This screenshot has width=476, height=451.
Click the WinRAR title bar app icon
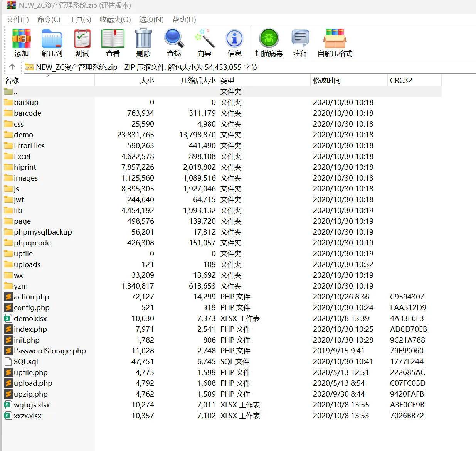[11, 5]
